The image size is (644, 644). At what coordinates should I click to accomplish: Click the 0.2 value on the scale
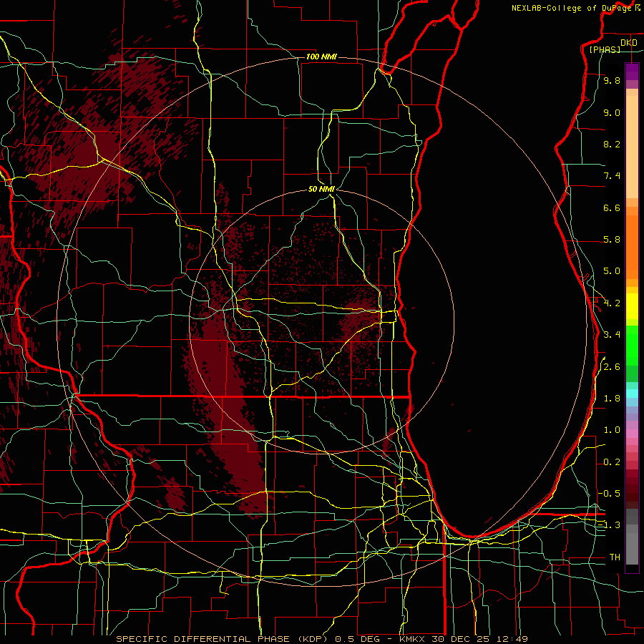pos(612,462)
